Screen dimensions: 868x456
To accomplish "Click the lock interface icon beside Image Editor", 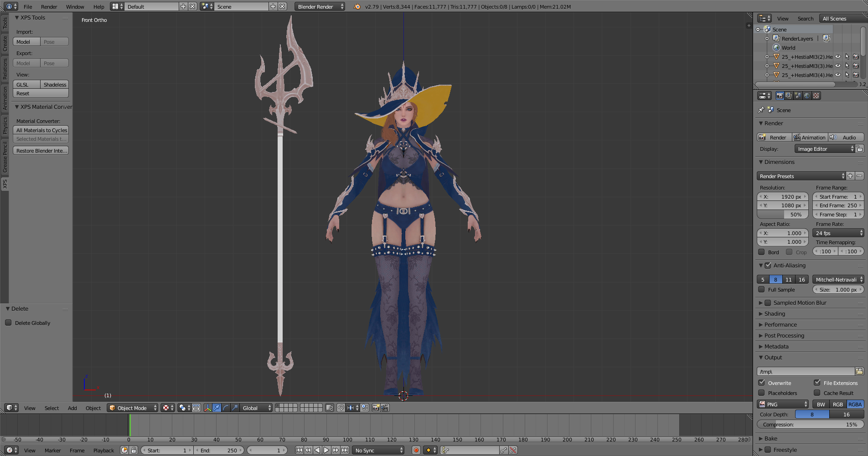I will click(x=860, y=149).
